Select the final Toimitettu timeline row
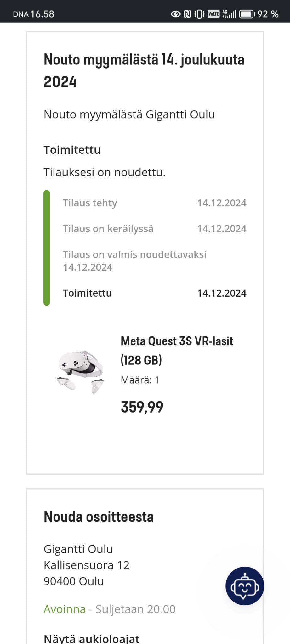This screenshot has height=644, width=290. pos(155,293)
